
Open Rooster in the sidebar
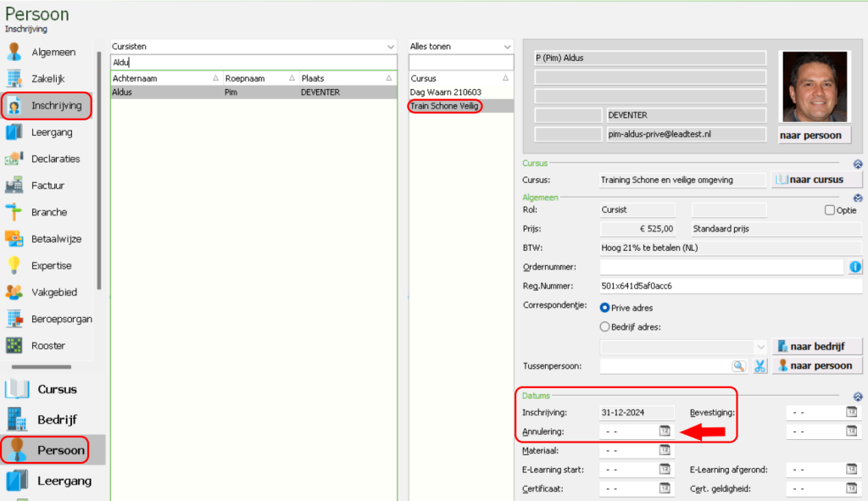[x=47, y=345]
